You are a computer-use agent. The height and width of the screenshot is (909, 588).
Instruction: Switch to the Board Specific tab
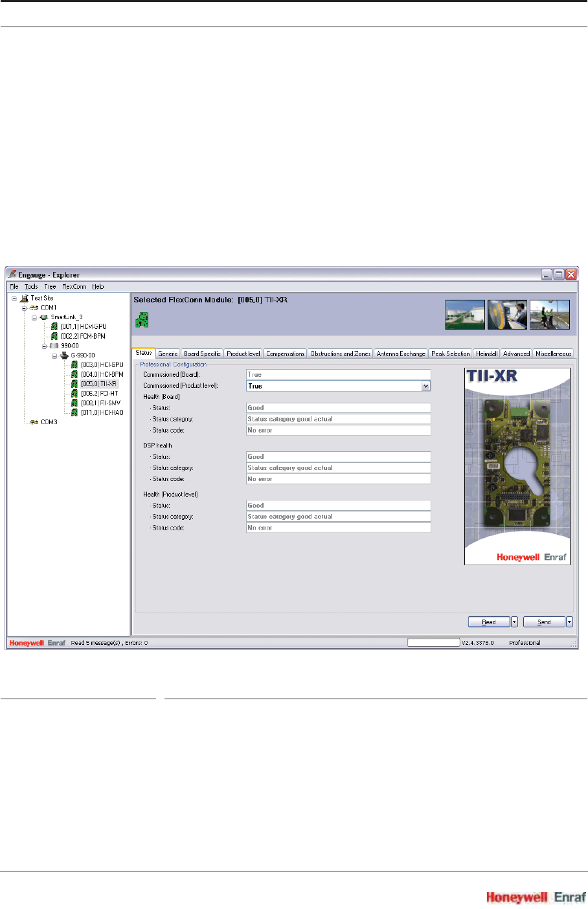(202, 353)
